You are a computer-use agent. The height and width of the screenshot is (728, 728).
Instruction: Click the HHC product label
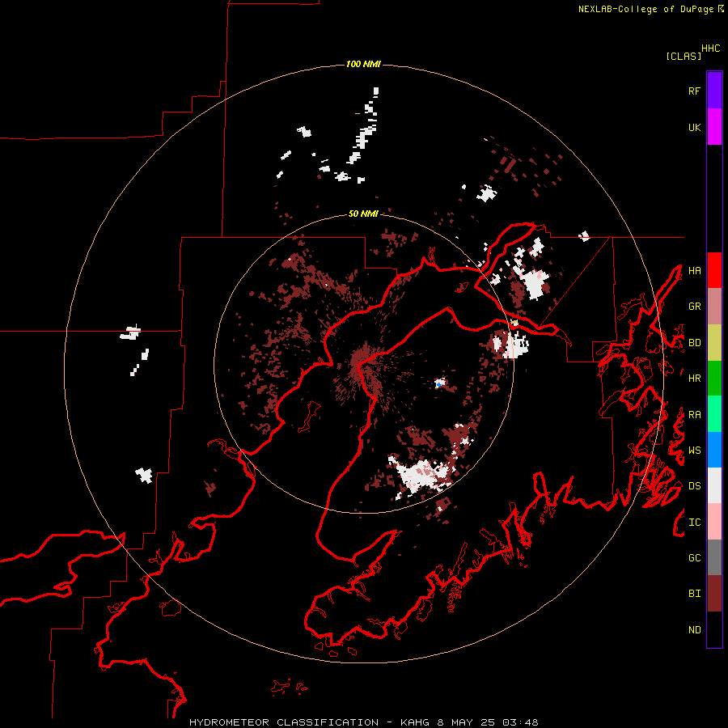pyautogui.click(x=710, y=49)
